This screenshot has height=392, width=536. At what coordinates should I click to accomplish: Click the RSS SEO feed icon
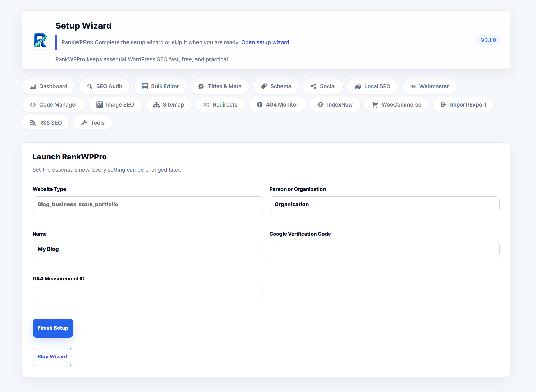[x=33, y=123]
